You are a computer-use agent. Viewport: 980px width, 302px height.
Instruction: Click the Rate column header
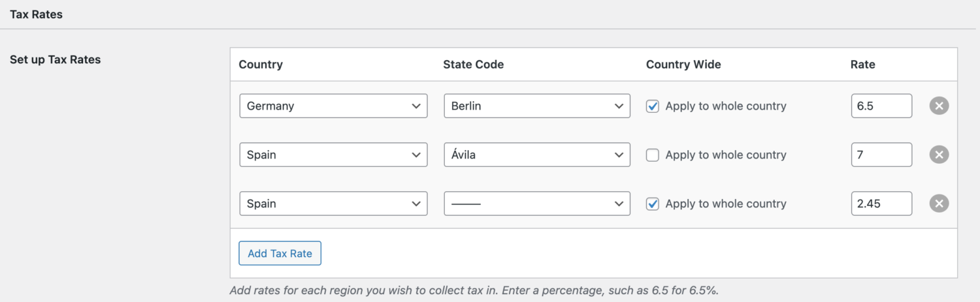[x=862, y=65]
